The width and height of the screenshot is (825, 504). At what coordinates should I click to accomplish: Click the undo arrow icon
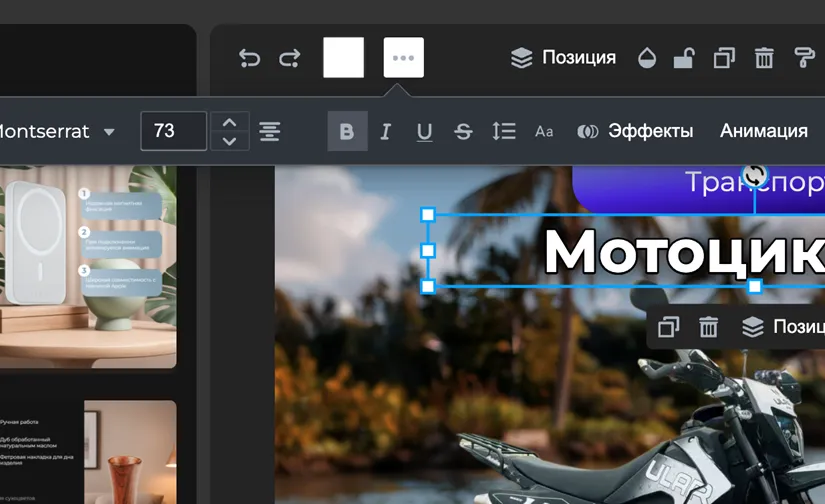point(250,58)
